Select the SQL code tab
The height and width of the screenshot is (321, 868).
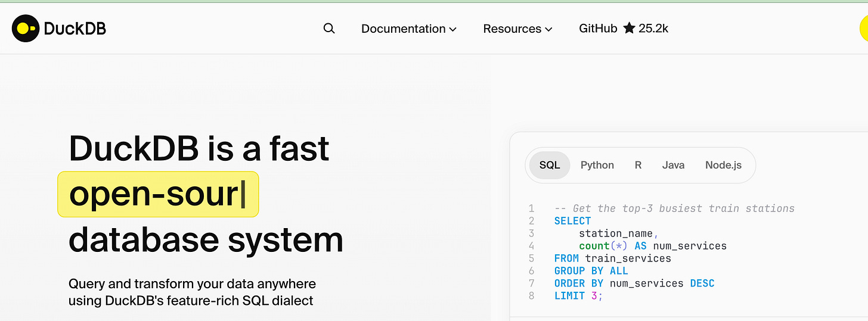tap(550, 165)
